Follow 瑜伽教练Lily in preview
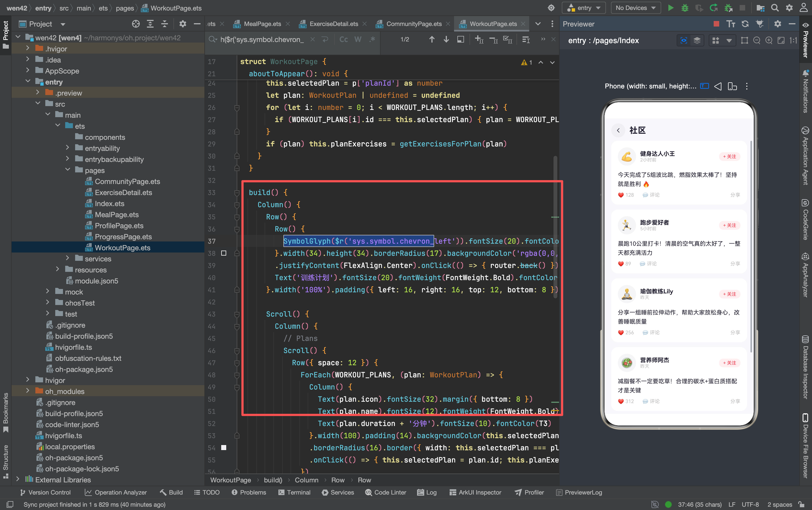 [x=730, y=295]
